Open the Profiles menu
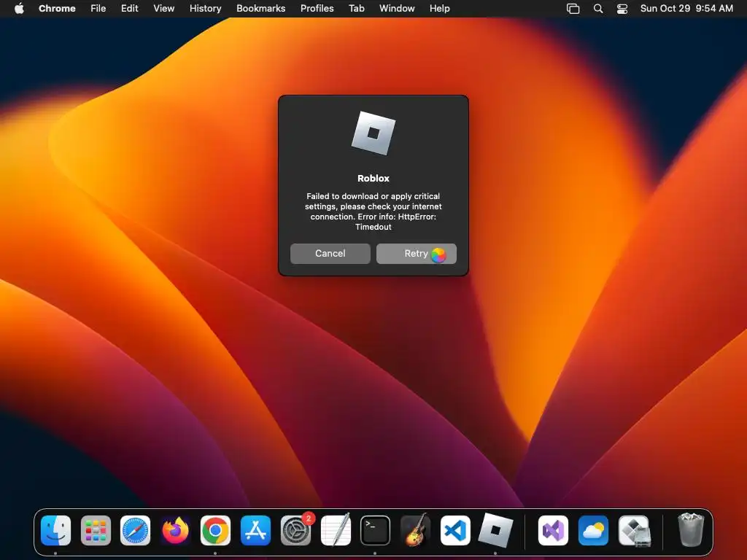The image size is (747, 560). [x=317, y=8]
